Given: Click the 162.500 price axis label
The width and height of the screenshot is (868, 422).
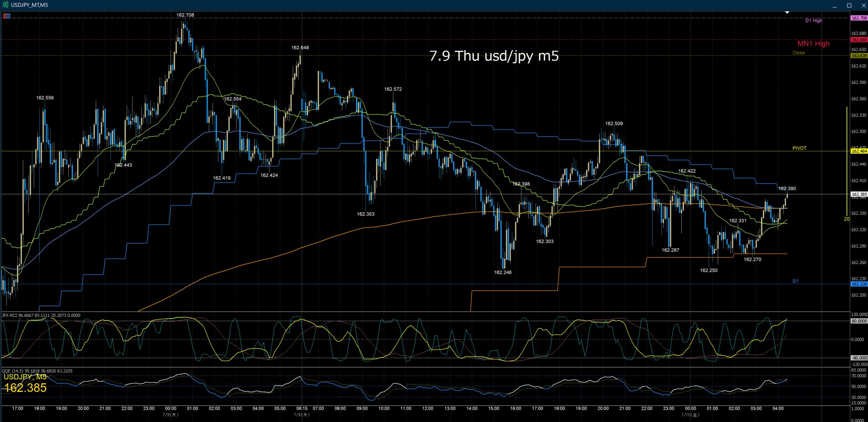Looking at the screenshot, I should 858,132.
